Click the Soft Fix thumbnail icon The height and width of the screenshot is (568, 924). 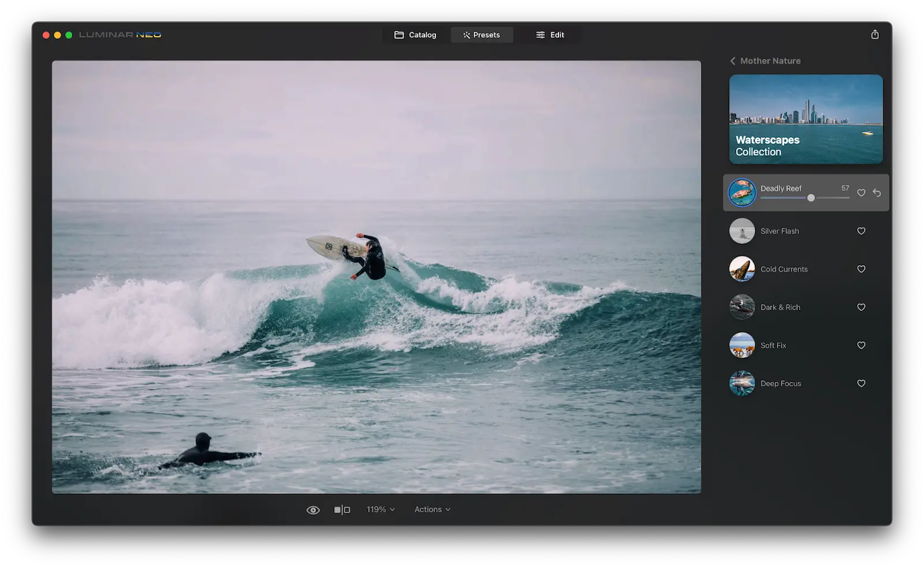coord(742,345)
